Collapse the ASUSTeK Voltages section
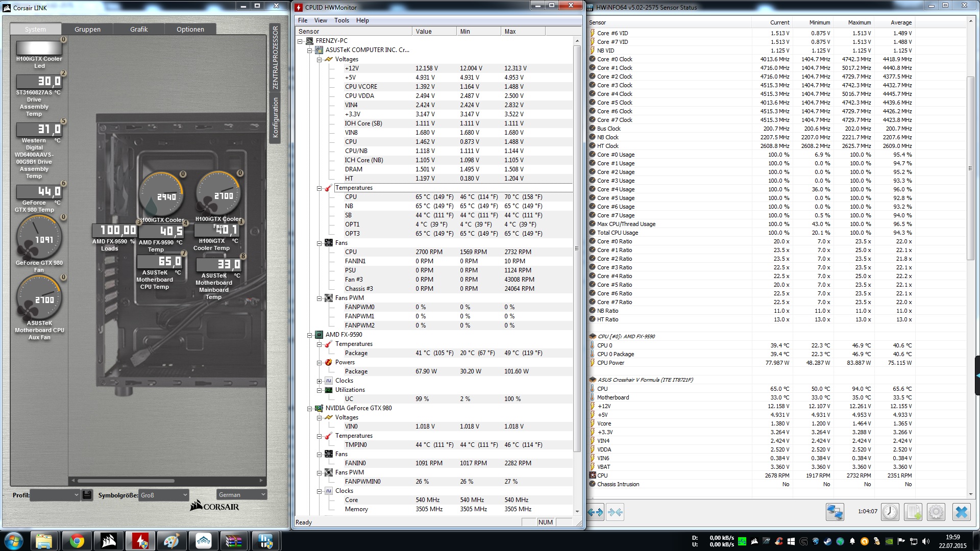The image size is (980, 551). coord(319,59)
